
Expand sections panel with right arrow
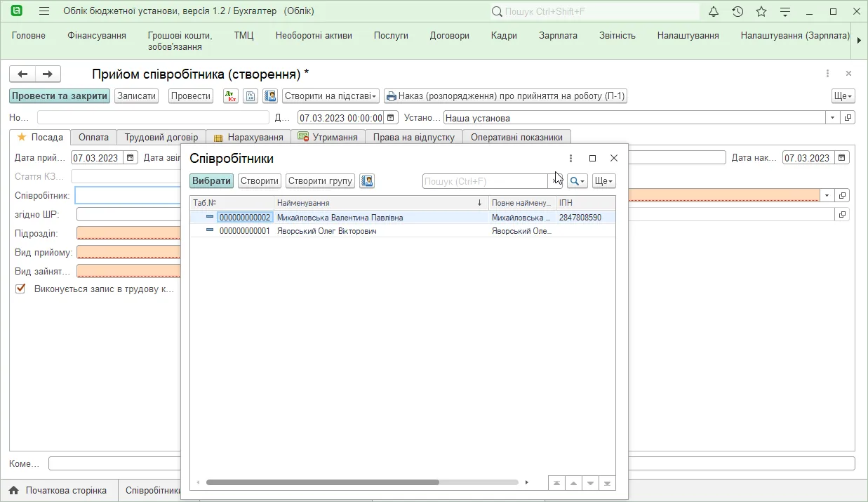860,41
